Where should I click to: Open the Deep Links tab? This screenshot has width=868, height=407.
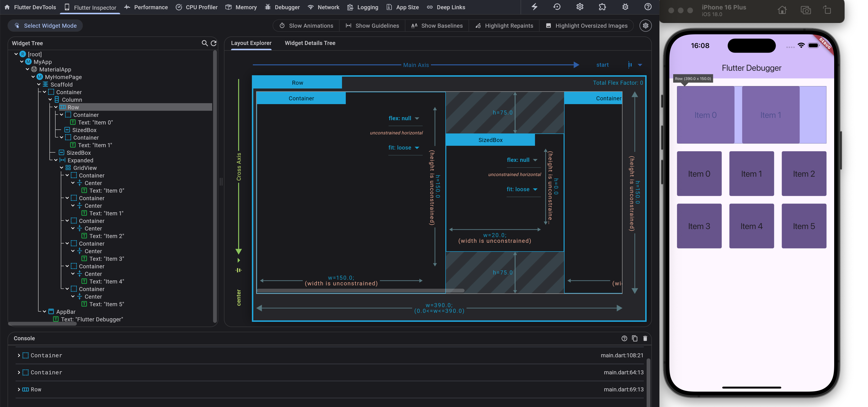point(446,7)
